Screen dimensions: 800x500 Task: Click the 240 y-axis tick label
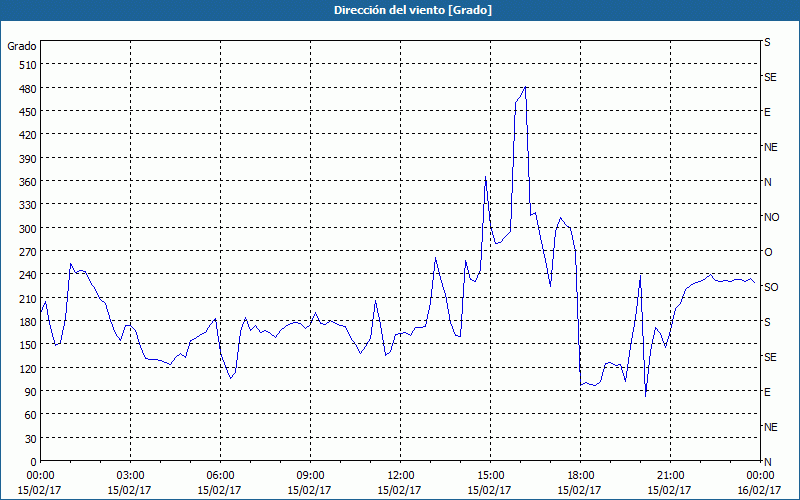click(x=28, y=274)
